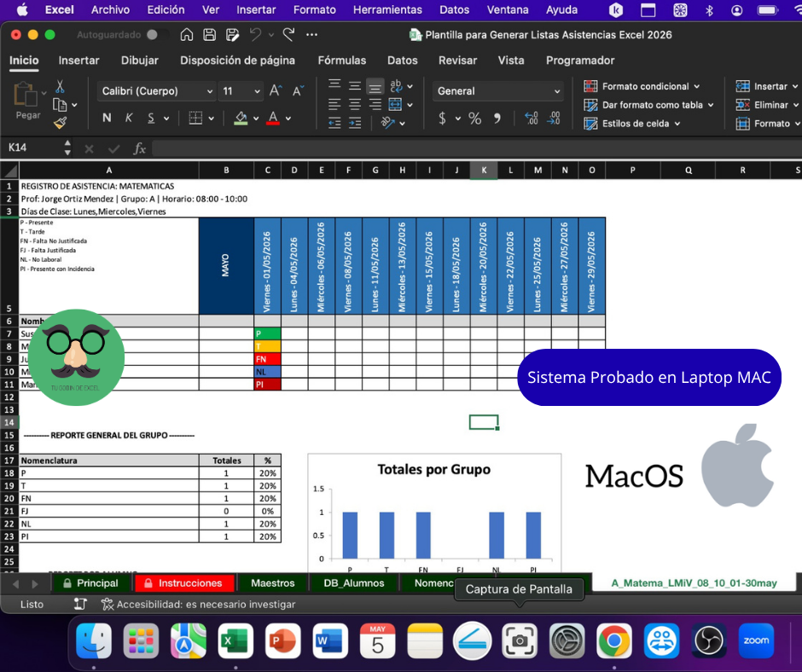This screenshot has height=672, width=802.
Task: Decrease font size with small A icon
Action: (x=298, y=91)
